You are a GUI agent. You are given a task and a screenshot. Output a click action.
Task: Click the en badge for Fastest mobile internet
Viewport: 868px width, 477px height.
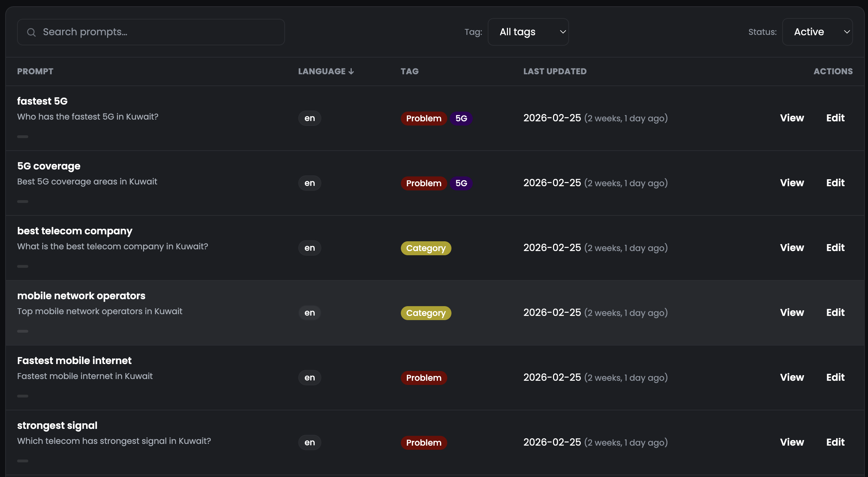click(309, 378)
